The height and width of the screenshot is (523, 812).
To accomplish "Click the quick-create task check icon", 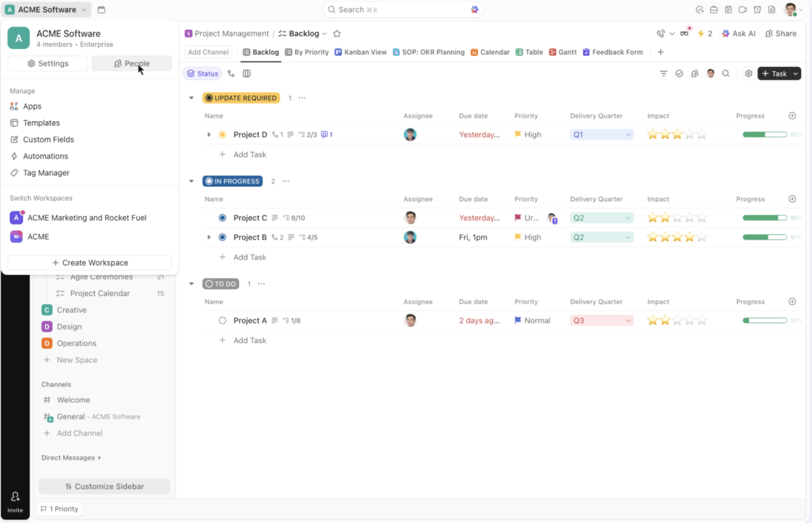I will tap(699, 10).
